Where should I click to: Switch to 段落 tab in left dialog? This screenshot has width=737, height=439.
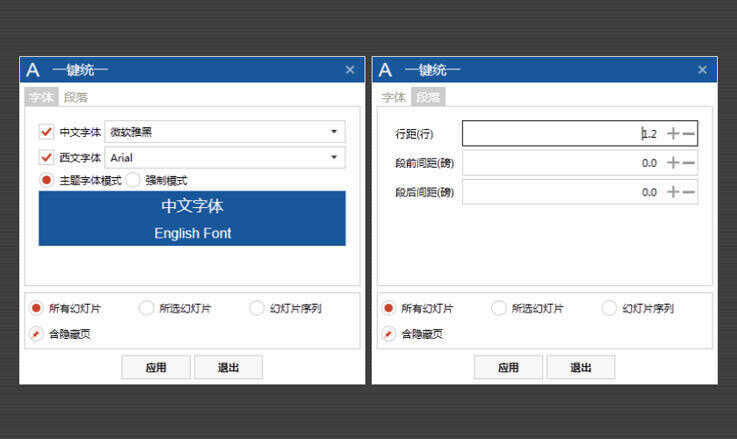76,97
